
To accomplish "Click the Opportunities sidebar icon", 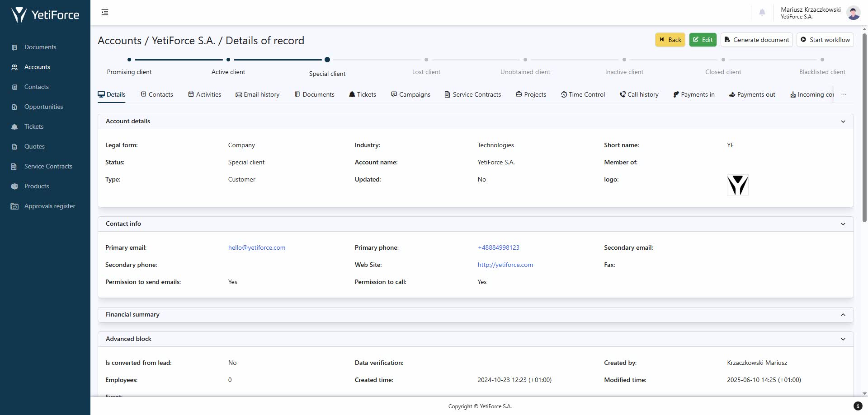I will pos(14,107).
